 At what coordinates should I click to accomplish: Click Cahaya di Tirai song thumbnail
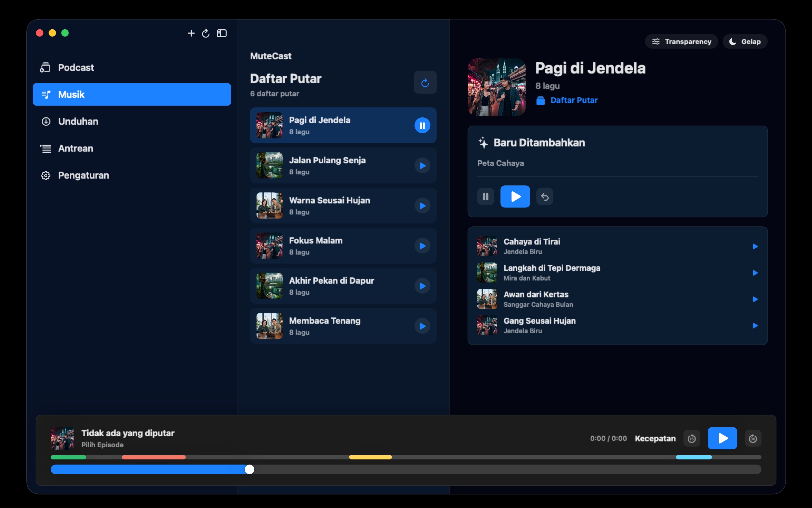click(487, 246)
